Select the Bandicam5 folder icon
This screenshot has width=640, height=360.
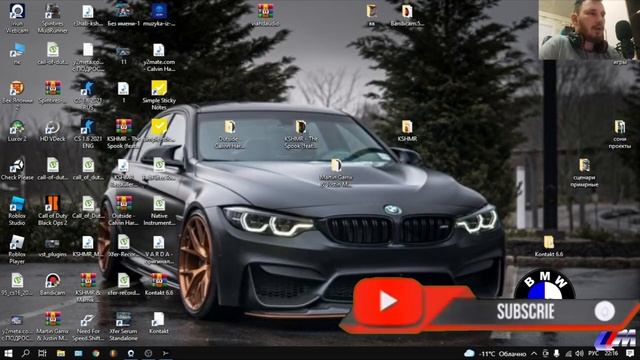[407, 16]
